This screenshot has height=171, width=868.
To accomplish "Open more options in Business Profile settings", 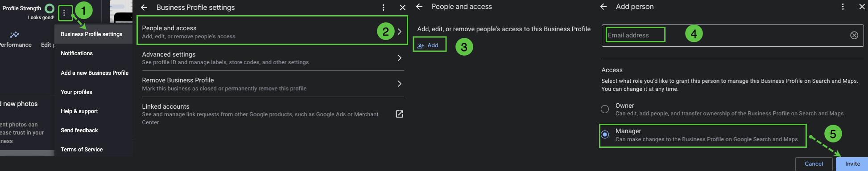I will coord(383,8).
